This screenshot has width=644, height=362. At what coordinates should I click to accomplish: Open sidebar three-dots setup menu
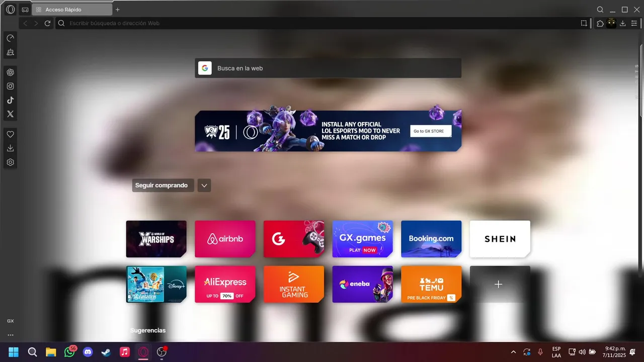tap(10, 335)
